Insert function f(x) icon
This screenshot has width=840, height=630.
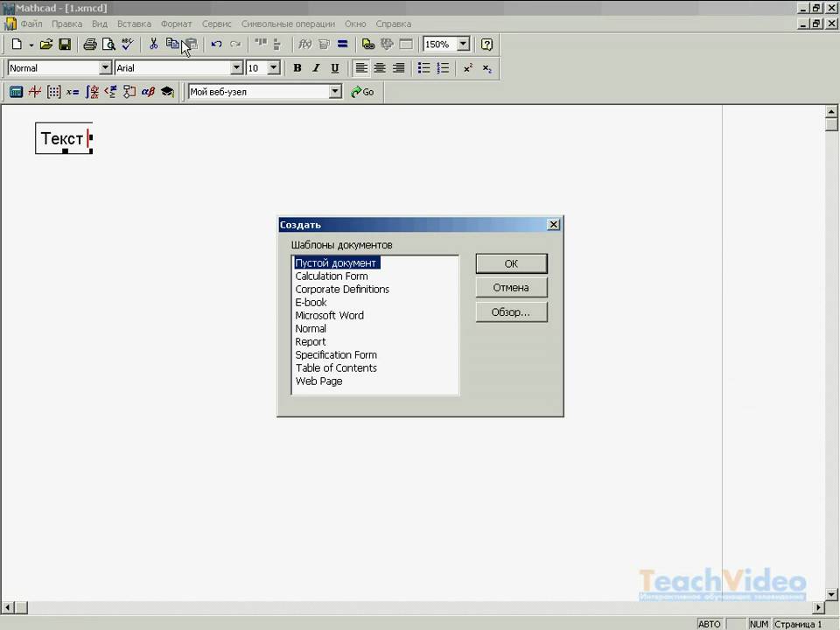click(304, 45)
